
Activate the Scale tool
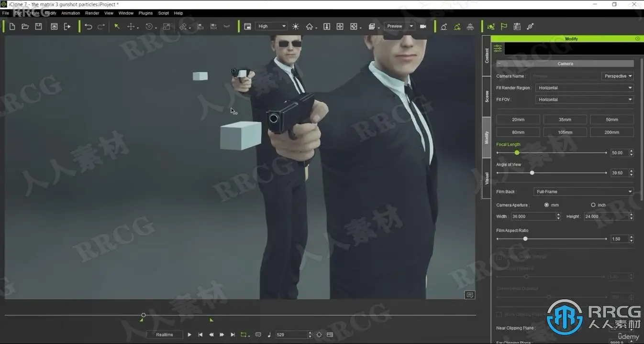point(167,27)
